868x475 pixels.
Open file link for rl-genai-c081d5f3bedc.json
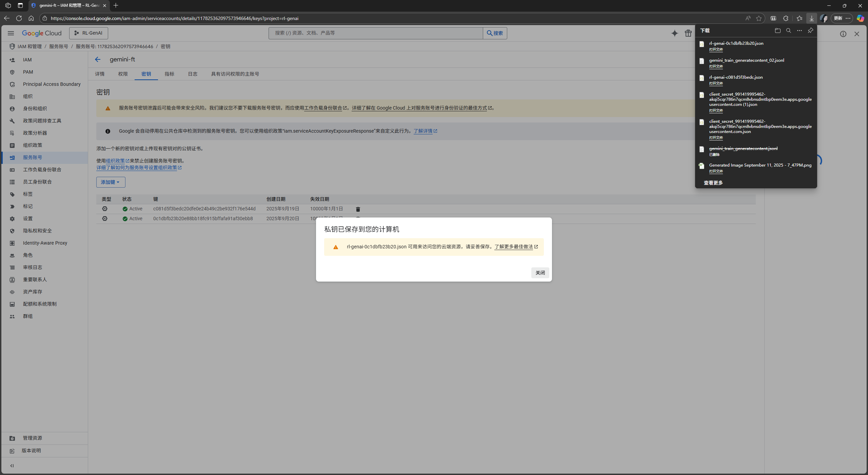(x=716, y=83)
